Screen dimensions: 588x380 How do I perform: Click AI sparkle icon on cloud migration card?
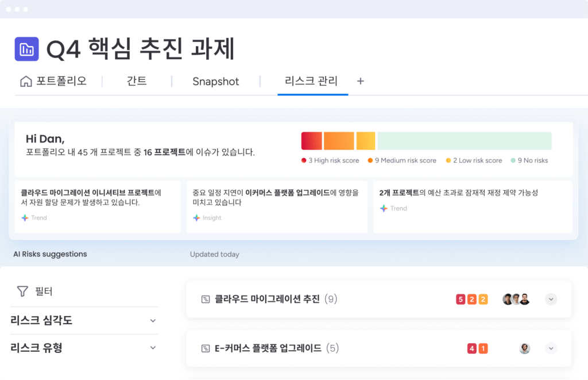(x=25, y=218)
